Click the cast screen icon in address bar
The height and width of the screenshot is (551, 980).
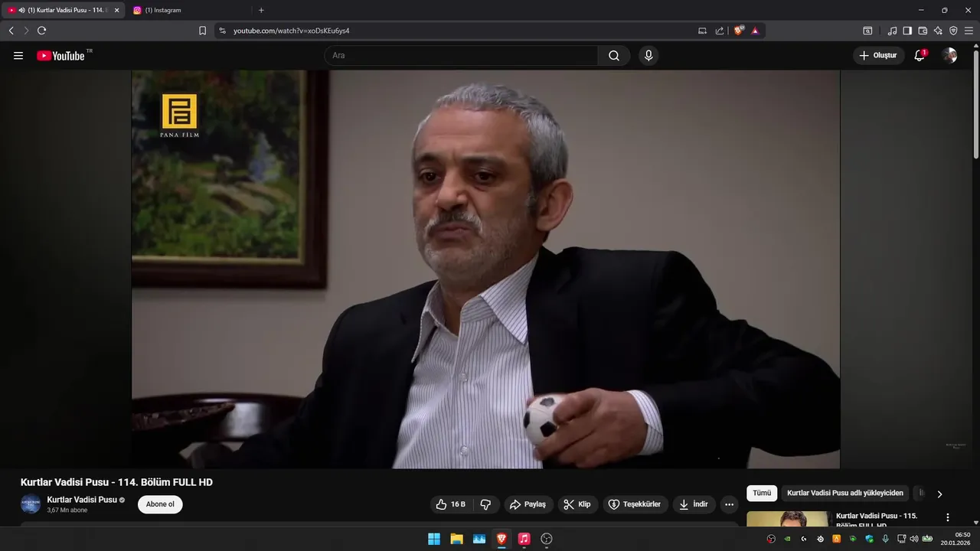point(702,31)
